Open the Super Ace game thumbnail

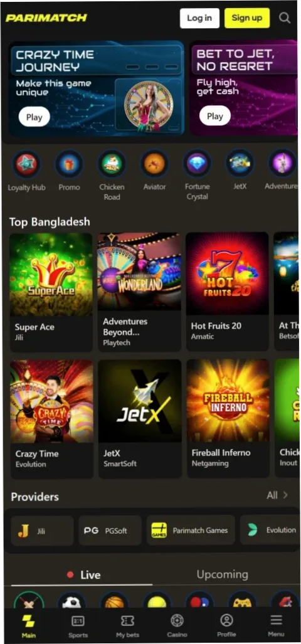pyautogui.click(x=51, y=274)
